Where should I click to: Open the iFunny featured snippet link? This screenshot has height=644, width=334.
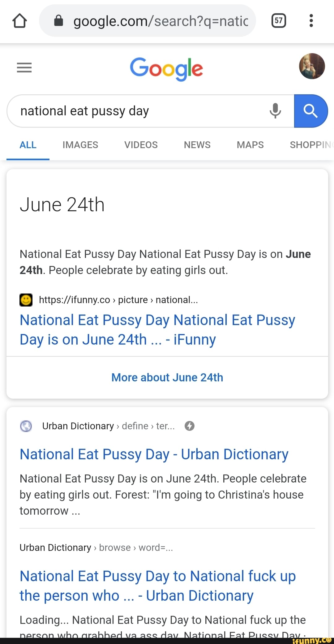coord(157,330)
